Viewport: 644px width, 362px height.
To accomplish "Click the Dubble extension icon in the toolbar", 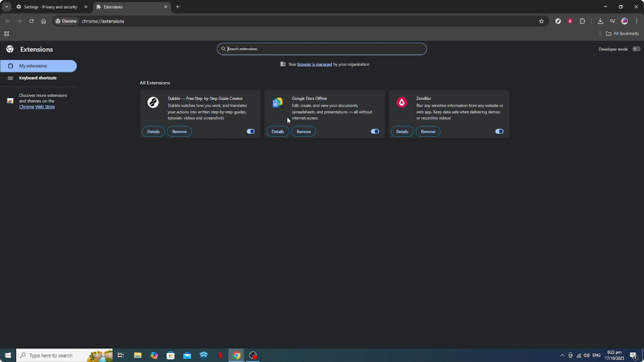I will pos(558,21).
